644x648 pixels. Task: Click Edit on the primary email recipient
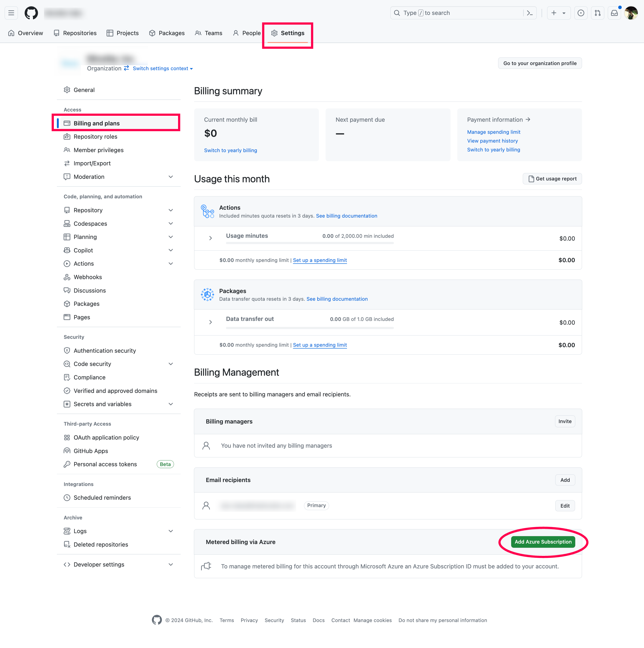(x=565, y=506)
